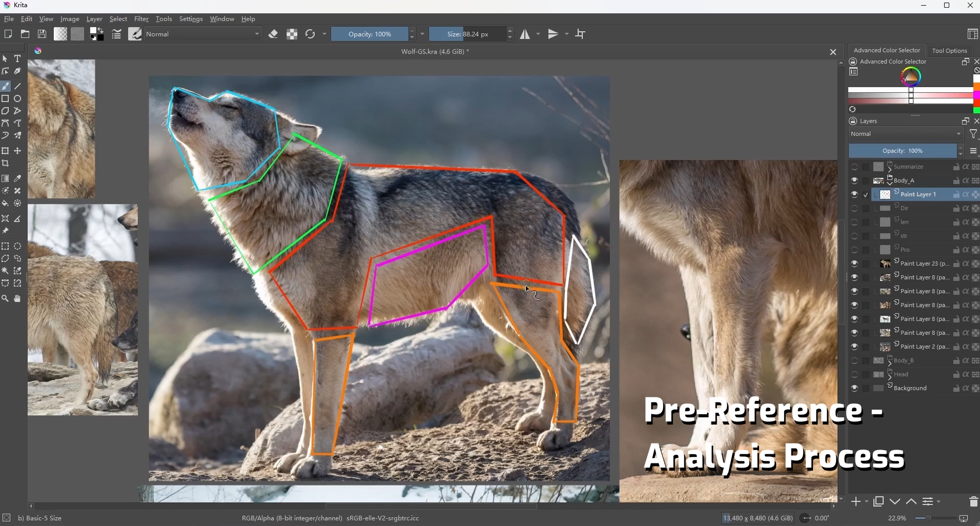Open the brush blending mode dropdown
This screenshot has width=980, height=526.
point(204,34)
